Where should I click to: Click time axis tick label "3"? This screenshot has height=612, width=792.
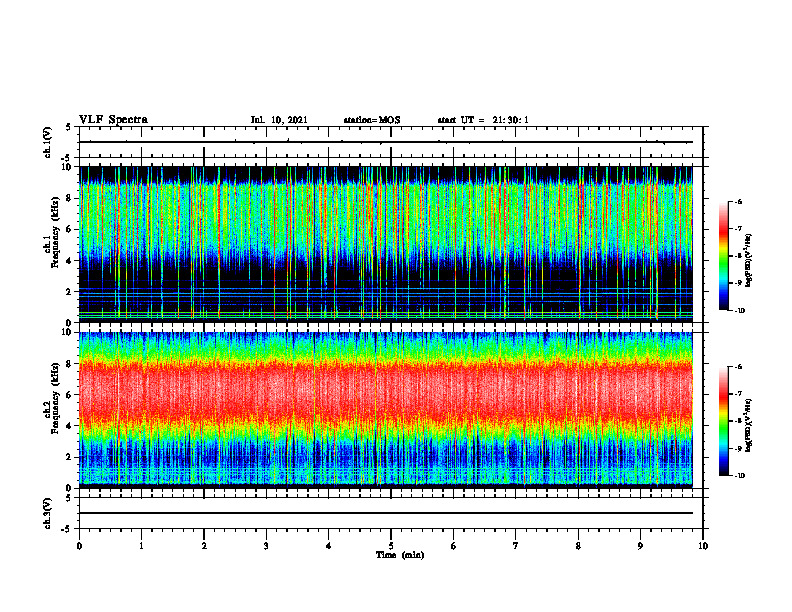266,546
